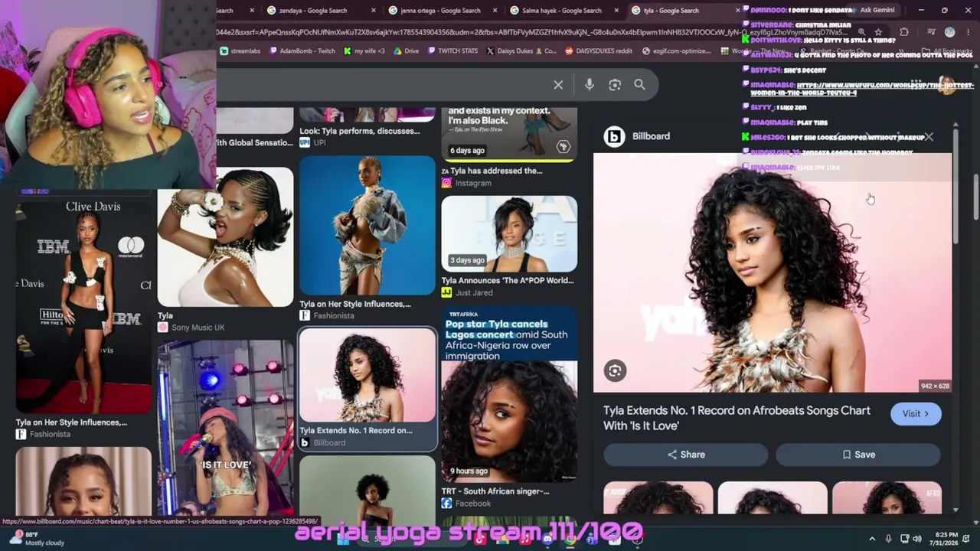The height and width of the screenshot is (551, 980).
Task: Open the notification center icon
Action: pos(967,539)
